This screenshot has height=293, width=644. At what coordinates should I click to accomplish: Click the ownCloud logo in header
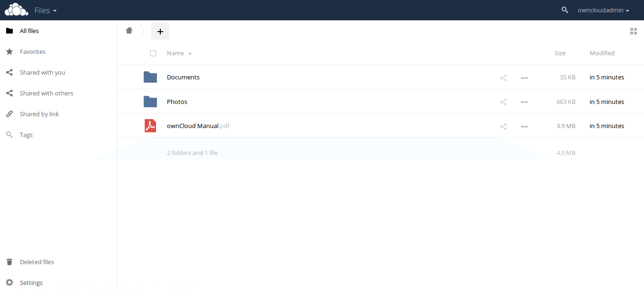point(17,10)
